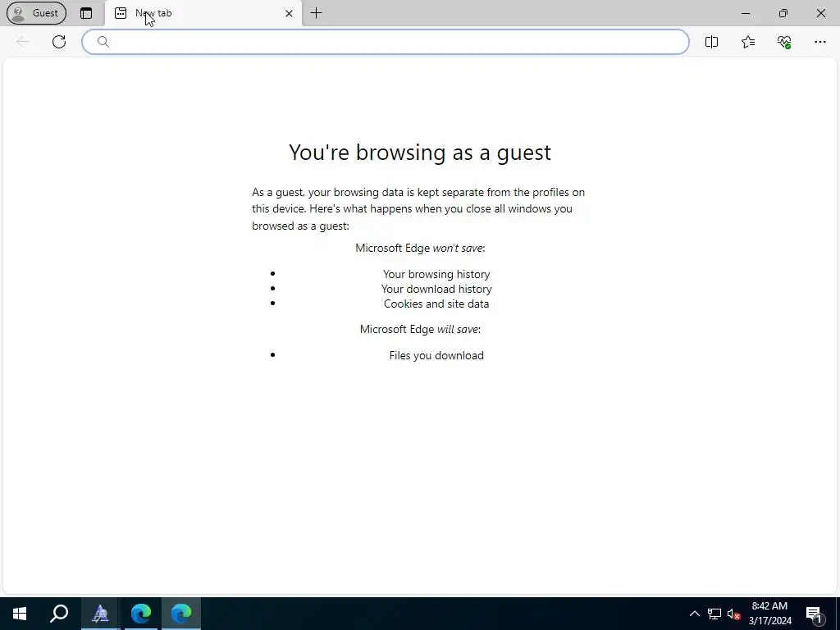Open Browser essentials heart icon
This screenshot has height=630, width=840.
[784, 42]
